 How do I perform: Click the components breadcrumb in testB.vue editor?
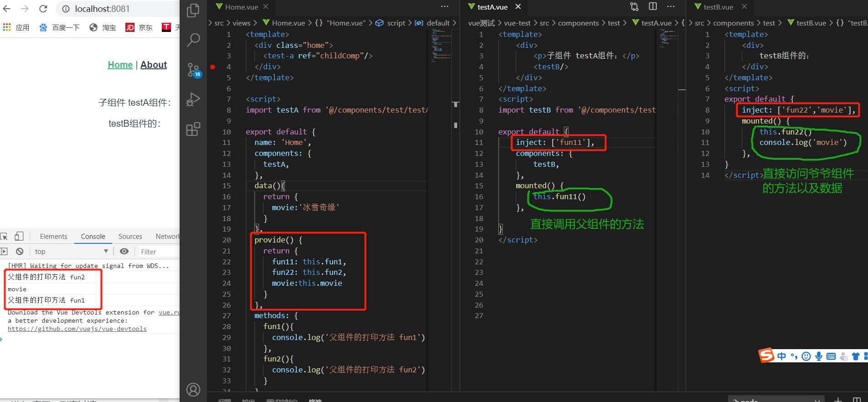(x=733, y=23)
